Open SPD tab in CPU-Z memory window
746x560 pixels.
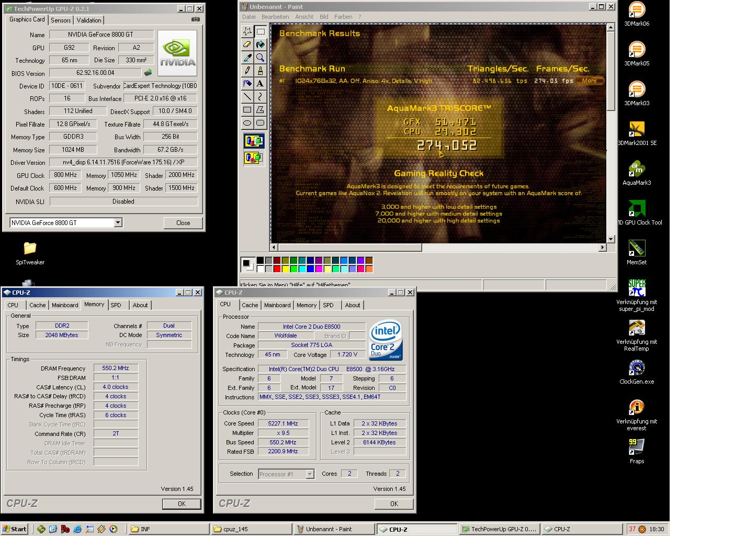tap(116, 305)
